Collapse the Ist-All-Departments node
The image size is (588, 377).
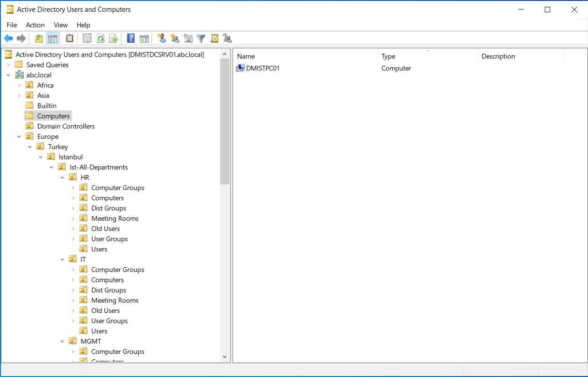coord(51,167)
